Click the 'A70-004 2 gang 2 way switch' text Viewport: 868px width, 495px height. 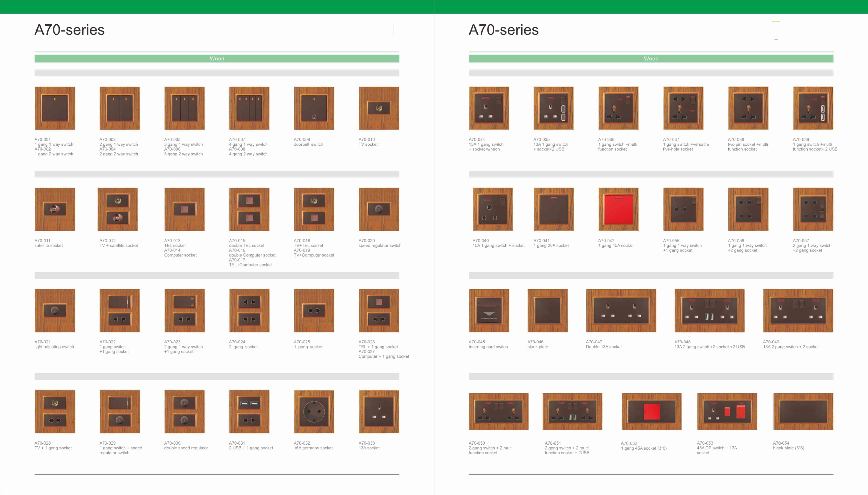[119, 152]
